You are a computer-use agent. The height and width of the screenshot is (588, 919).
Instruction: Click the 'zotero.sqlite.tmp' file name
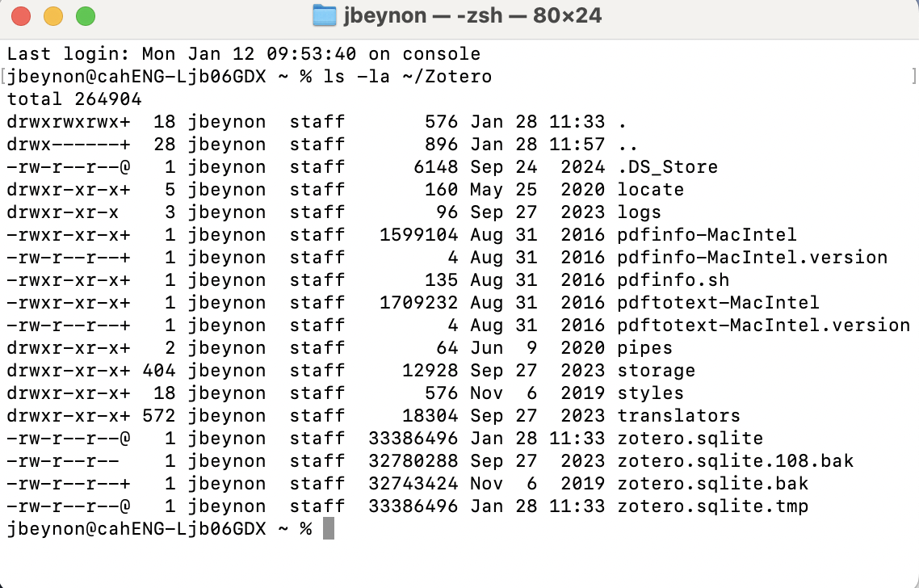click(x=713, y=506)
